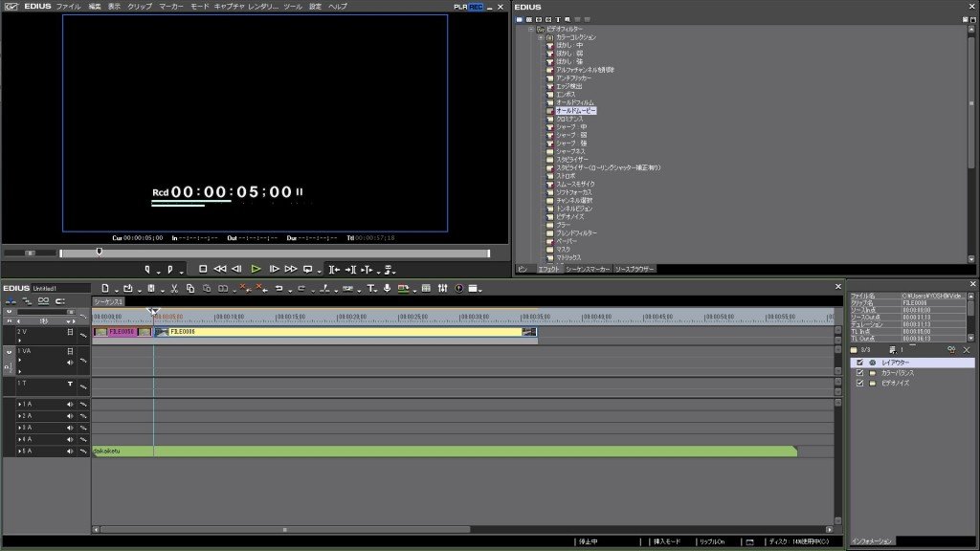
Task: Switch to PLR player mode button
Action: 460,7
